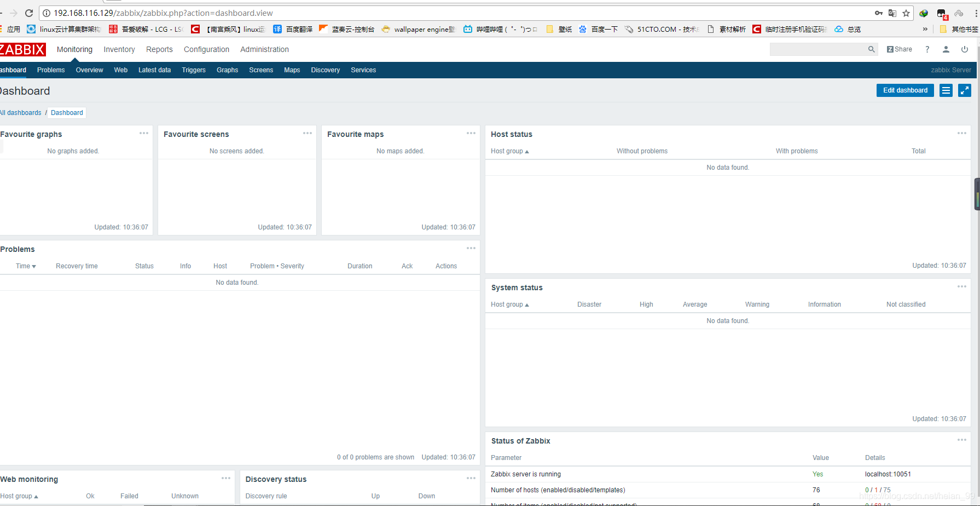Open the wallpaper engine bookmark
980x506 pixels.
tap(419, 29)
